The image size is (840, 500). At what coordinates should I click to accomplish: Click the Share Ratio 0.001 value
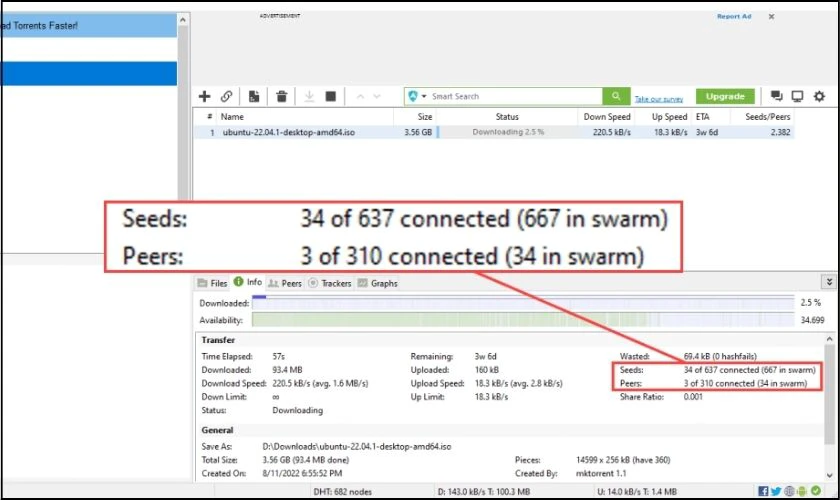click(x=693, y=397)
